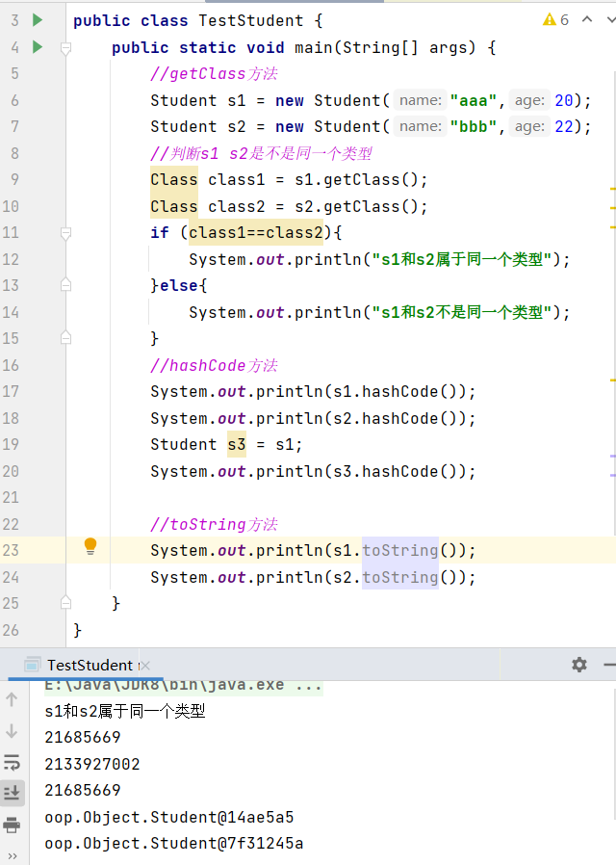The height and width of the screenshot is (865, 616).
Task: Click toString call on line 24
Action: [x=400, y=577]
